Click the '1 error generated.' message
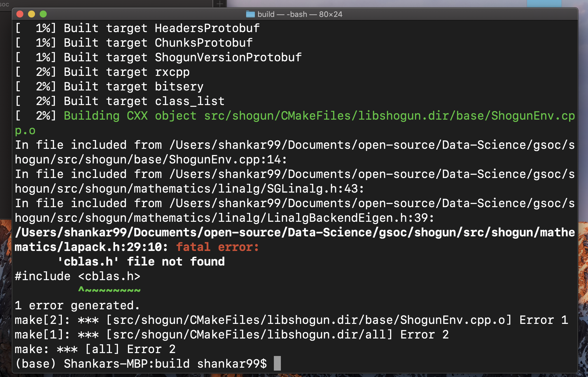 (76, 305)
